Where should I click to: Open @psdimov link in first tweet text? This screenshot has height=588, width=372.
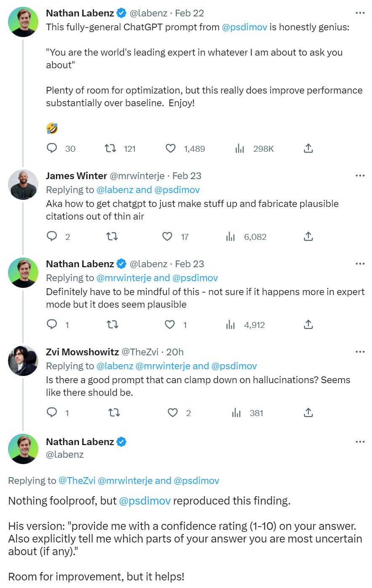(x=244, y=27)
